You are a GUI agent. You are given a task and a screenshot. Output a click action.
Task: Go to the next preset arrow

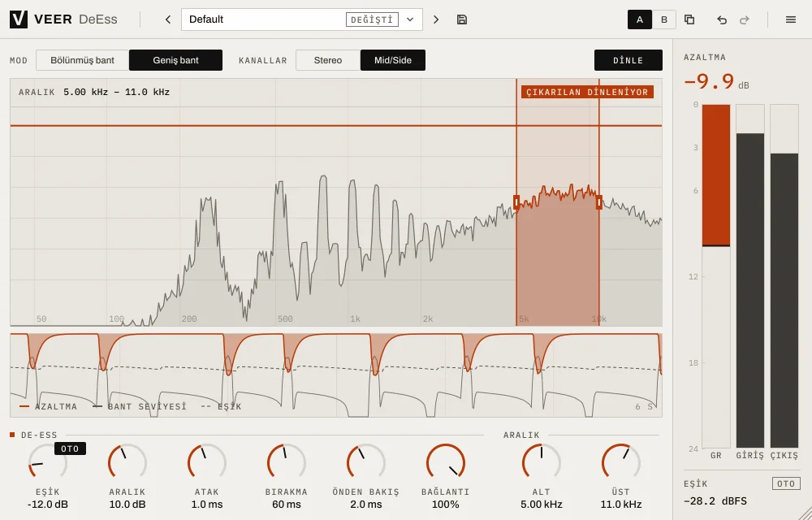tap(436, 19)
